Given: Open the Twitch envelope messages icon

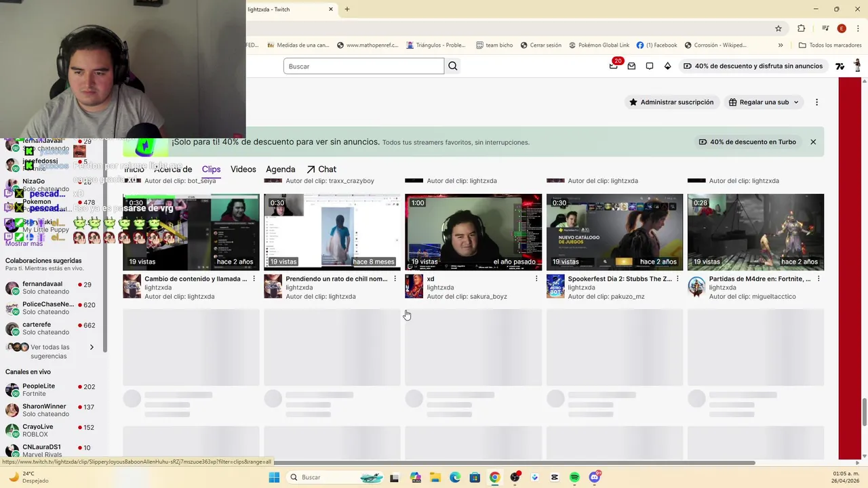Looking at the screenshot, I should (x=631, y=66).
